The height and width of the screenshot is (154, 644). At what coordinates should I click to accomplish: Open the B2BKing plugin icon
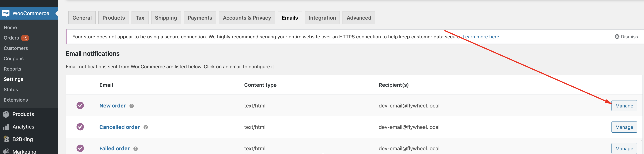(6, 139)
